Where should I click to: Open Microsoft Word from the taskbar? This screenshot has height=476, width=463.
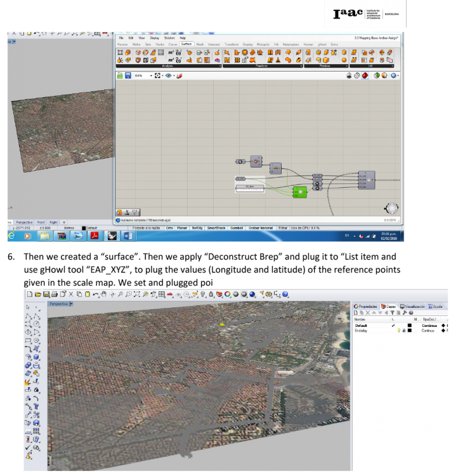[x=127, y=235]
